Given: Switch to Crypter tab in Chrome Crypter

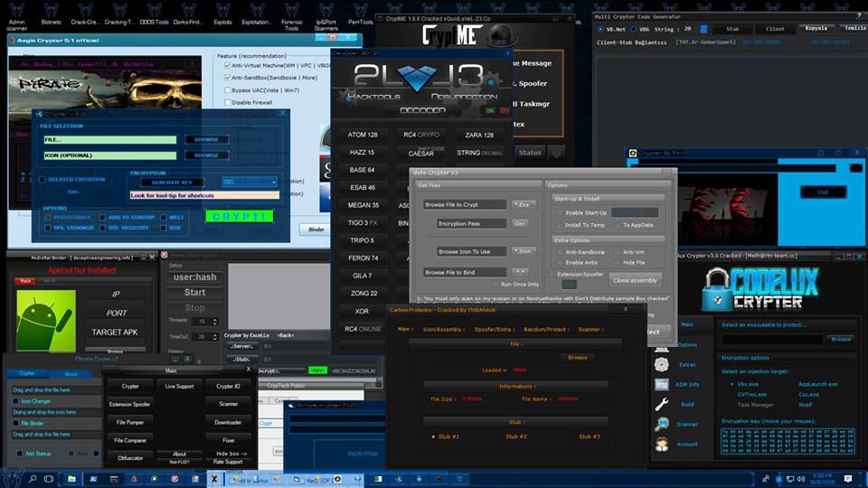Looking at the screenshot, I should pyautogui.click(x=26, y=373).
